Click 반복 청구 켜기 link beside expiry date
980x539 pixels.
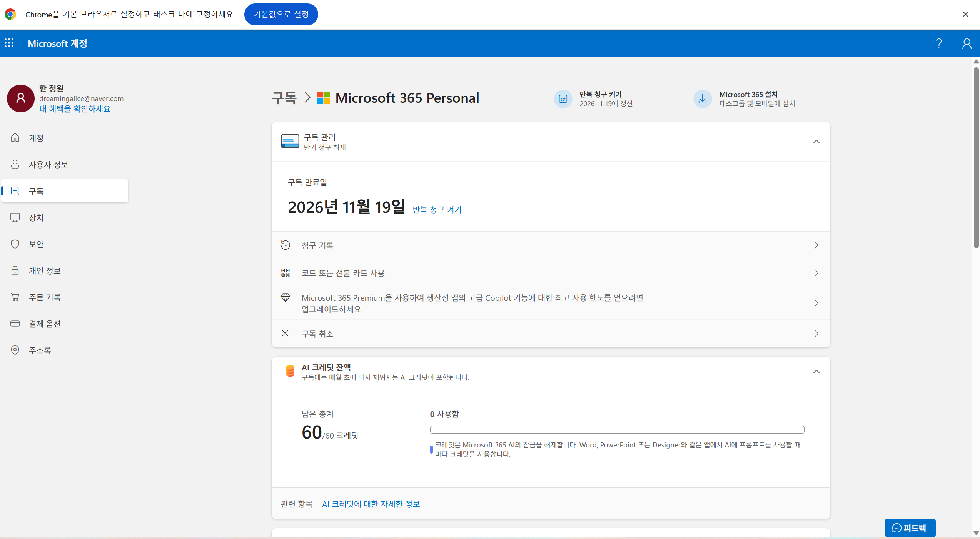437,209
